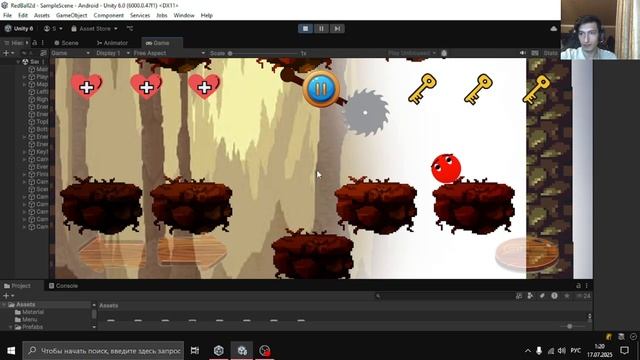Open the Game view mode dropdown

pyautogui.click(x=71, y=53)
